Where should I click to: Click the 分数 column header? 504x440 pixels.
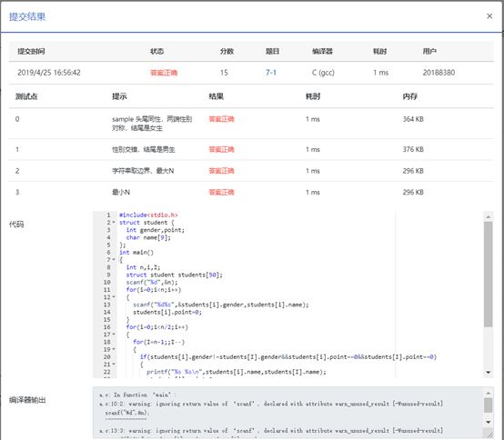pyautogui.click(x=227, y=52)
